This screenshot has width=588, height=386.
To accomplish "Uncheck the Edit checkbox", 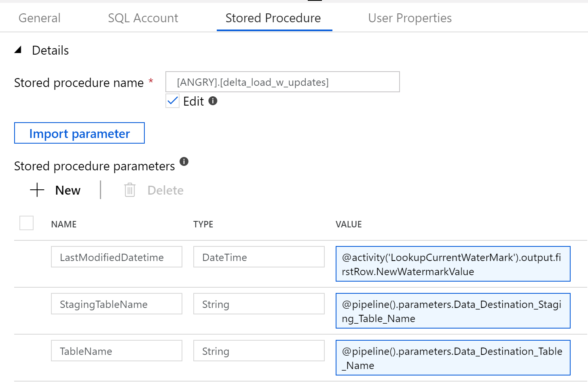I will [173, 101].
